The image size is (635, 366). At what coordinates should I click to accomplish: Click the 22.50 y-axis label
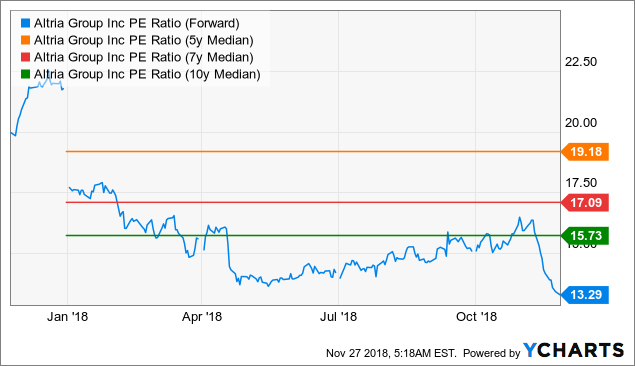pyautogui.click(x=581, y=62)
